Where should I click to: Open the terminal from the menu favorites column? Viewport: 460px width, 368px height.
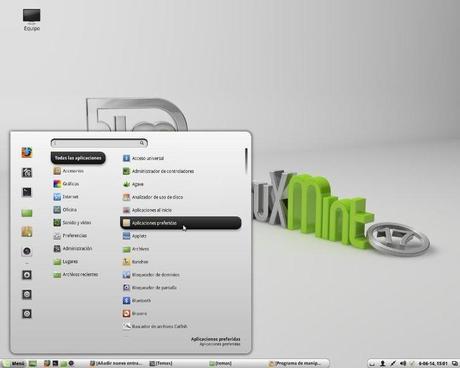pos(27,192)
